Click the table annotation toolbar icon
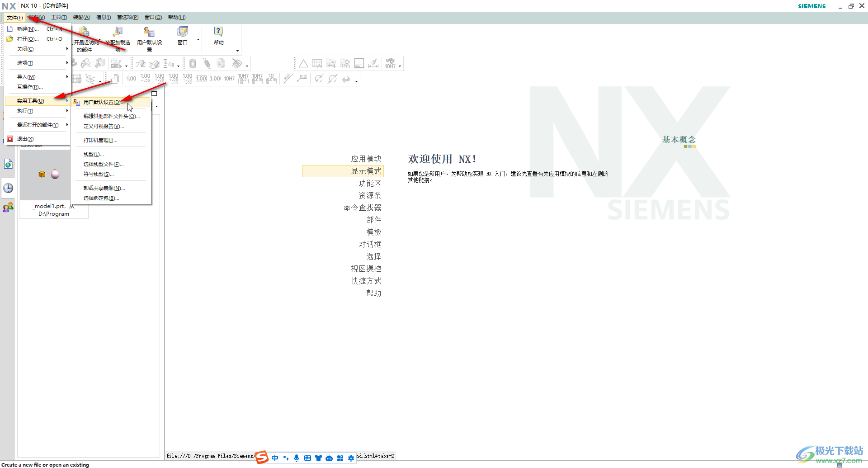Image resolution: width=868 pixels, height=468 pixels. (317, 64)
